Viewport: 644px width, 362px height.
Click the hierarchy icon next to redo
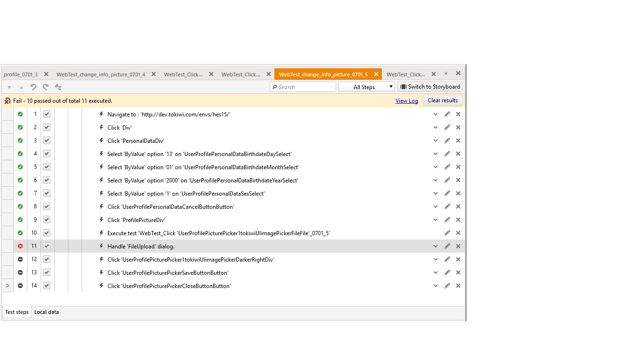[58, 87]
